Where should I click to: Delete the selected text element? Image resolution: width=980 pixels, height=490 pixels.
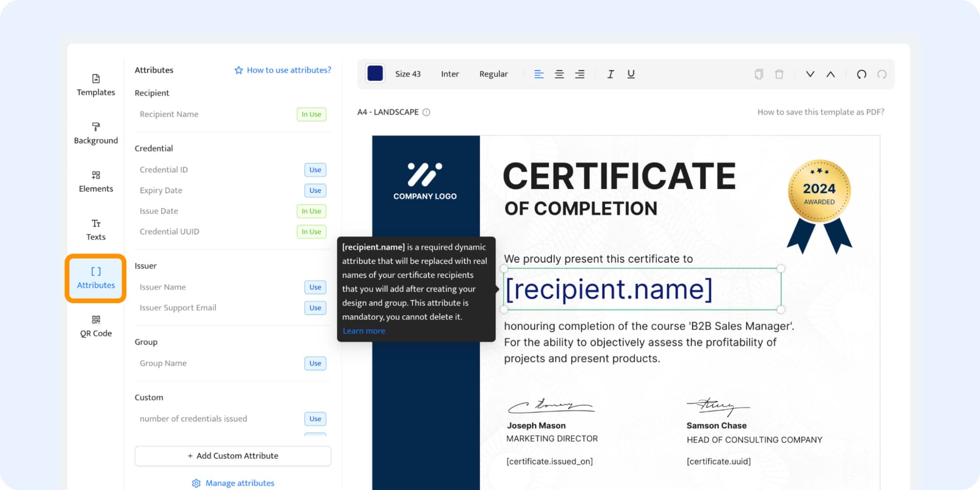pyautogui.click(x=779, y=74)
